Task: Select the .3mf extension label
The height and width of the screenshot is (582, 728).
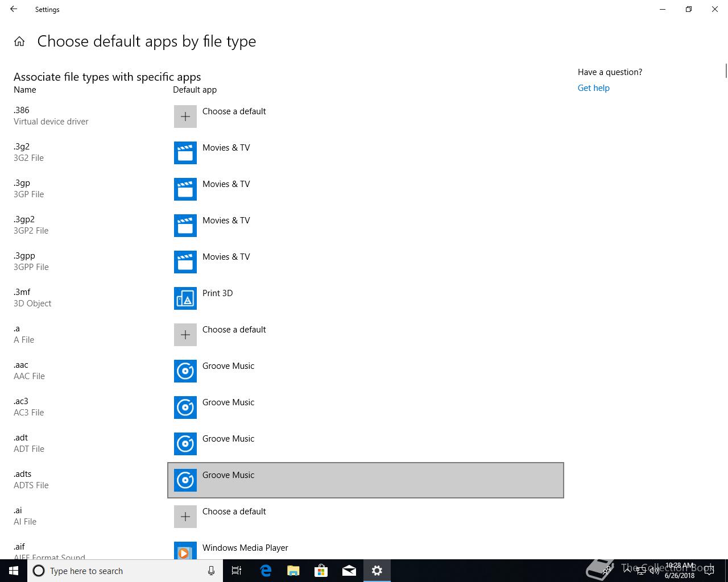Action: tap(22, 292)
